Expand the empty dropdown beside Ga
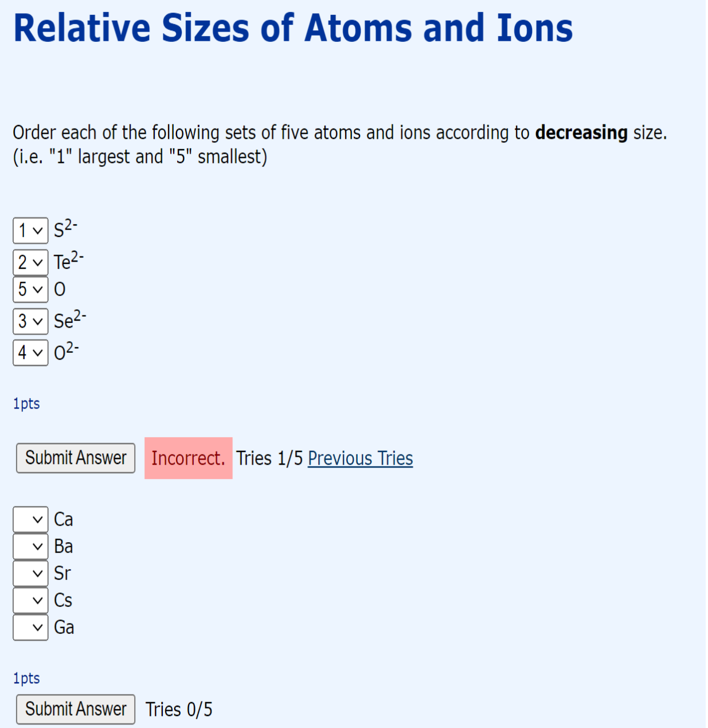Screen dimensions: 708x728 [x=30, y=627]
